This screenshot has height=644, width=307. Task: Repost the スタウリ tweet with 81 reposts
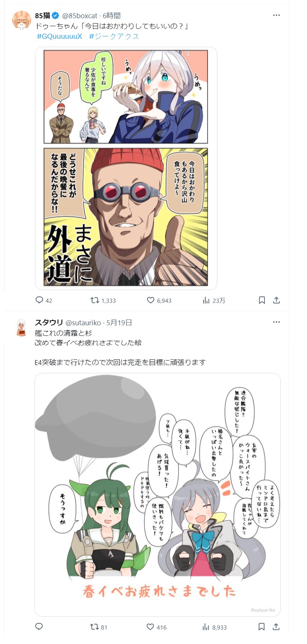pos(95,627)
